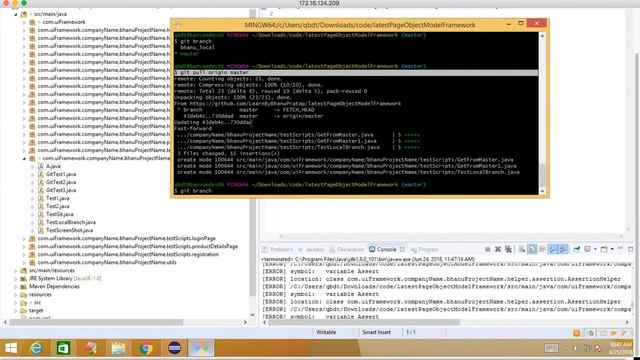
Task: Toggle Scroll Lock in the Console toolbar
Action: tap(532, 249)
